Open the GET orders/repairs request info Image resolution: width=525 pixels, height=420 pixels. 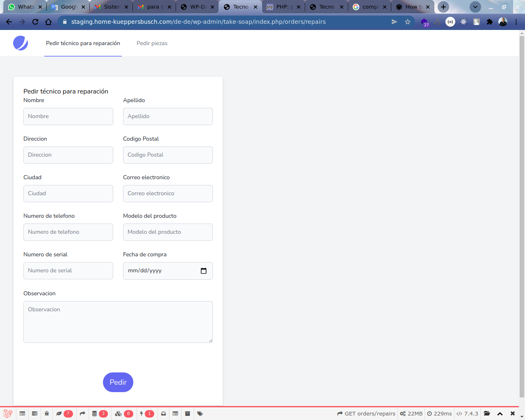point(366,413)
